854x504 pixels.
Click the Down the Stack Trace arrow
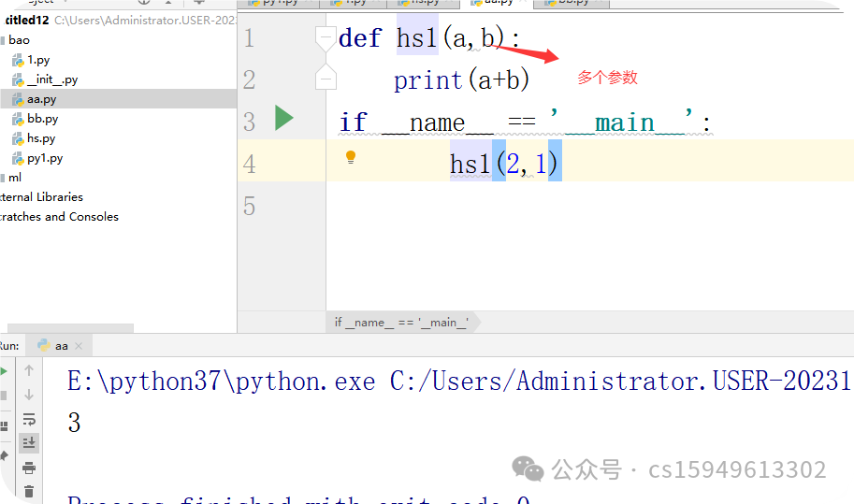tap(29, 395)
